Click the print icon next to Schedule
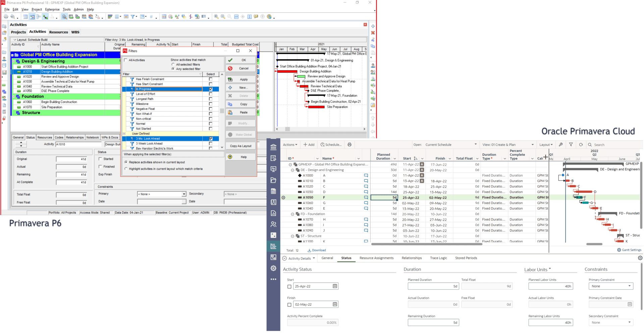Viewport: 644px width, 333px height. [350, 145]
